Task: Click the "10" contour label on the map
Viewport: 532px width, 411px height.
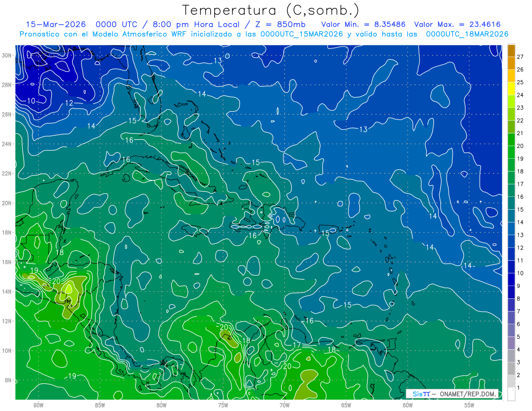Action: click(x=31, y=101)
